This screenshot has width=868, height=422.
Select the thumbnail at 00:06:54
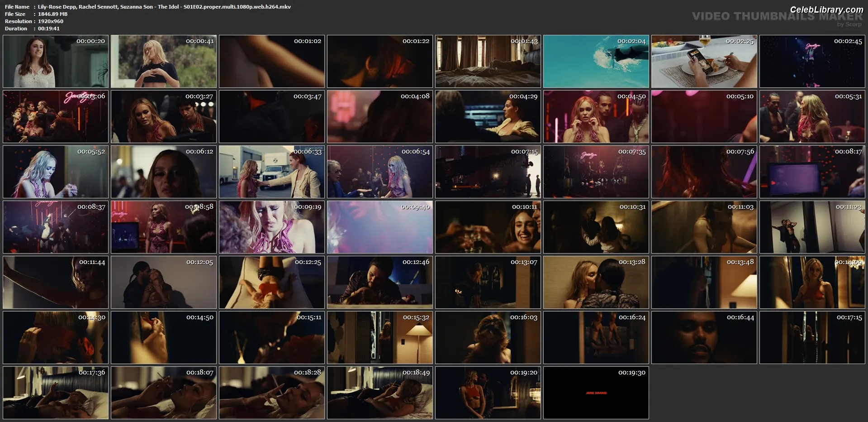[x=380, y=172]
